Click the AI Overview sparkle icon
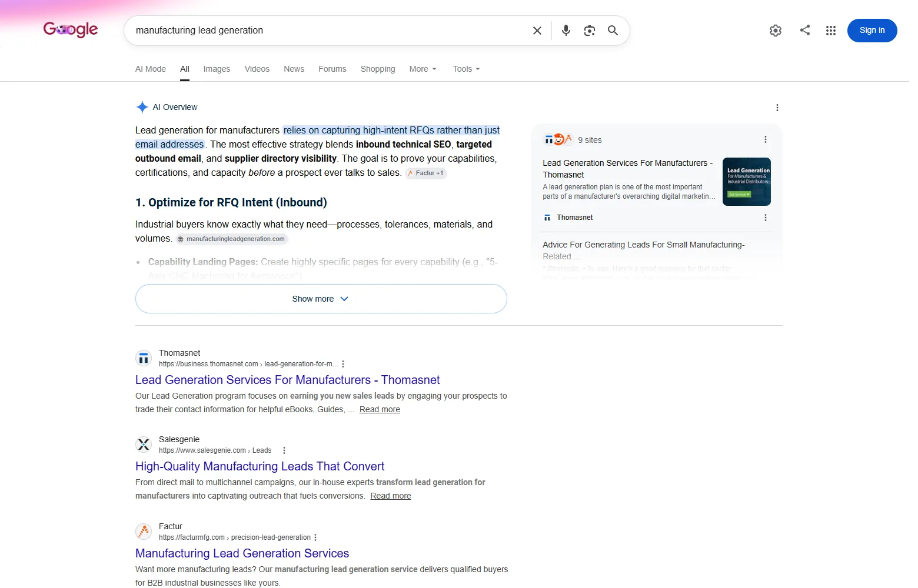 tap(142, 107)
